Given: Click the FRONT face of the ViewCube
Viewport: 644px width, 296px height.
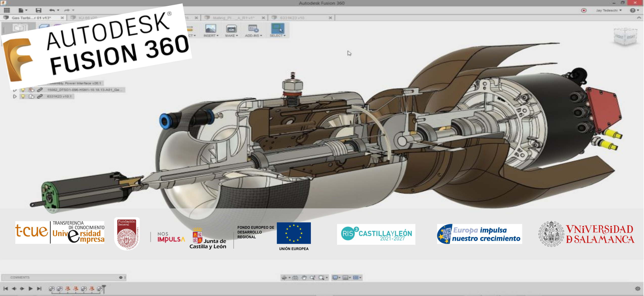Looking at the screenshot, I should [619, 37].
